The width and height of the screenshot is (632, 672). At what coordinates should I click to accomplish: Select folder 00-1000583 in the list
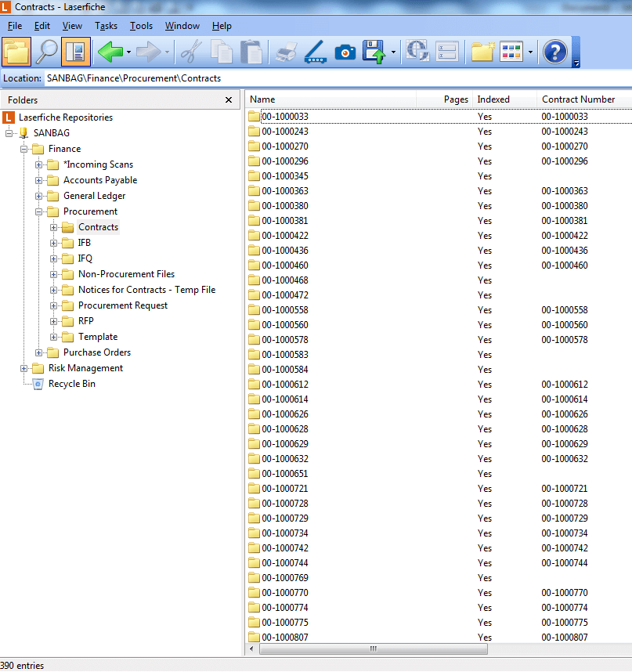(x=285, y=355)
